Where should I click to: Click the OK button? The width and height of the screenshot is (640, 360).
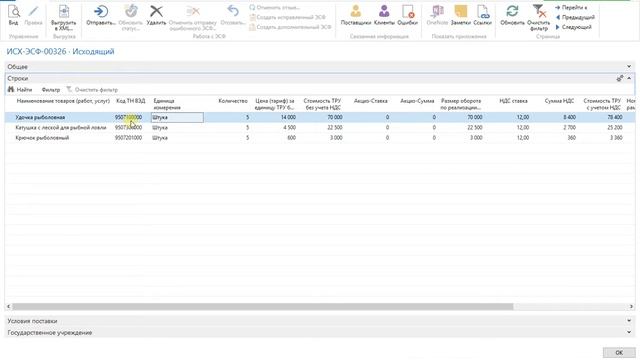tap(619, 352)
